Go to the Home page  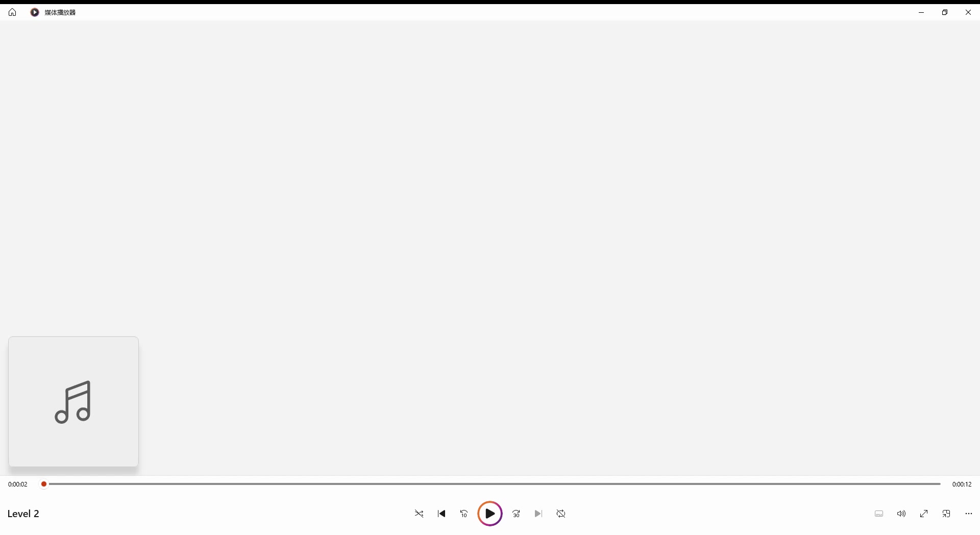(12, 12)
